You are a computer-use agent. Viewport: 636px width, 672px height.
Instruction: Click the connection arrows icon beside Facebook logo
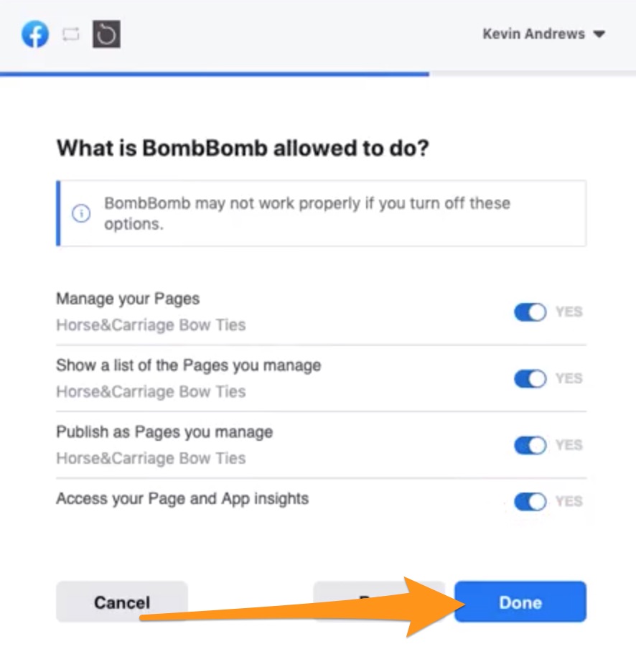tap(71, 34)
